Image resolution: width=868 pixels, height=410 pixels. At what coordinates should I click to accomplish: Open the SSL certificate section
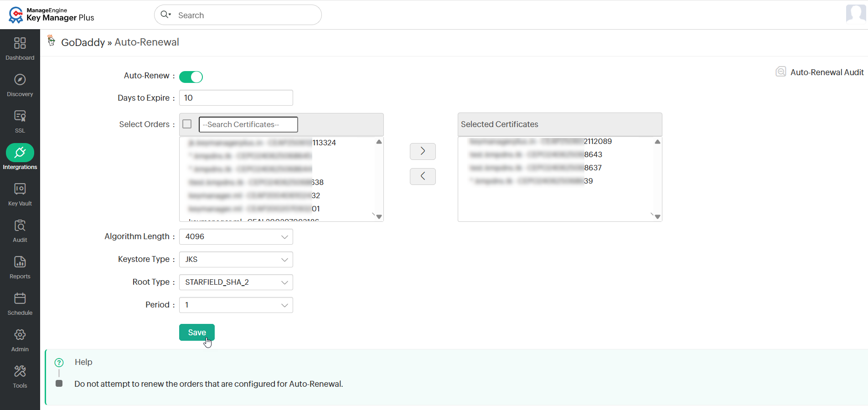[x=20, y=122]
